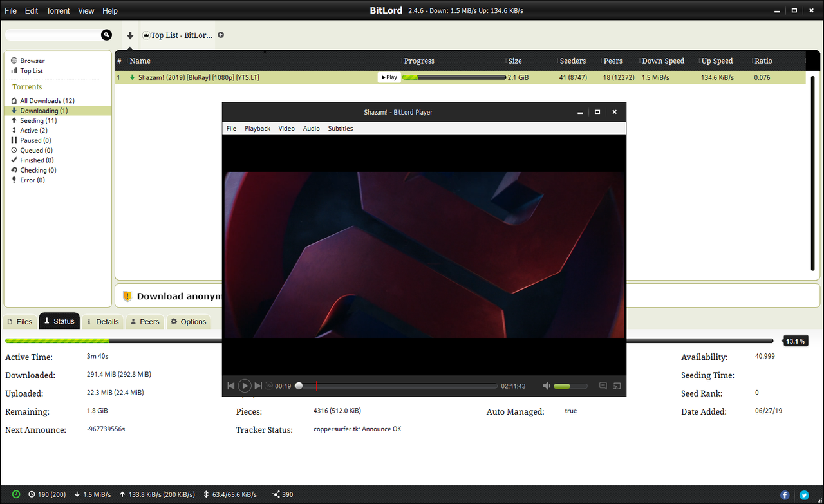The height and width of the screenshot is (504, 824).
Task: Click status bar upload speed 133.8 KiB/s
Action: [x=157, y=494]
